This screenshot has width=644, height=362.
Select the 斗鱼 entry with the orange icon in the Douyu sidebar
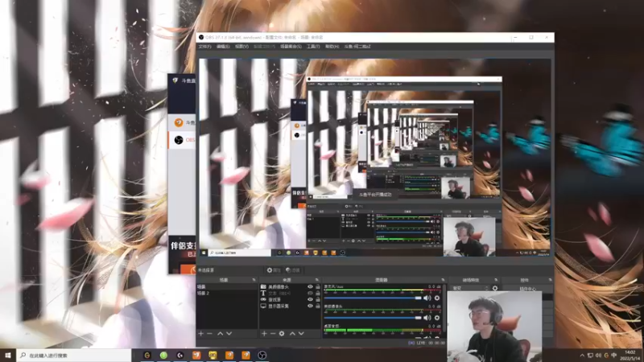pyautogui.click(x=182, y=123)
